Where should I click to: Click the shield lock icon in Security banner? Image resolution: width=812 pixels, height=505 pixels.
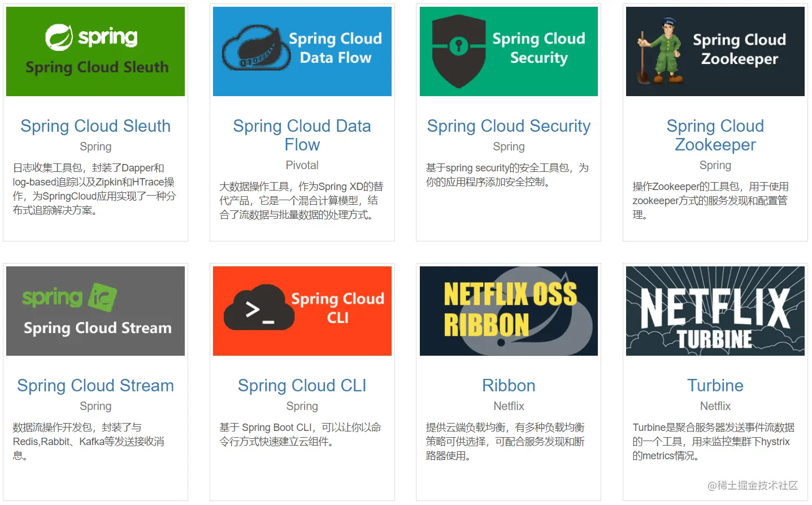tap(458, 51)
